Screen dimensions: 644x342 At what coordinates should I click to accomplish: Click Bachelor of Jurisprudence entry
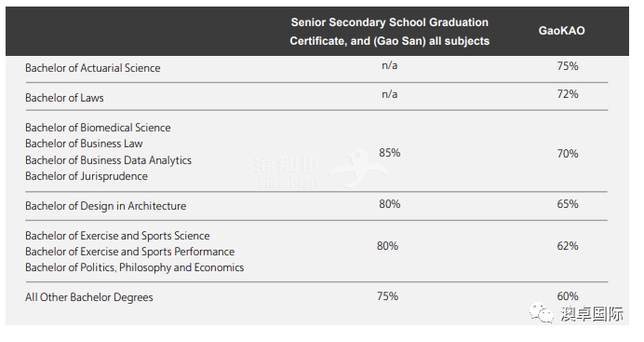coord(87,176)
